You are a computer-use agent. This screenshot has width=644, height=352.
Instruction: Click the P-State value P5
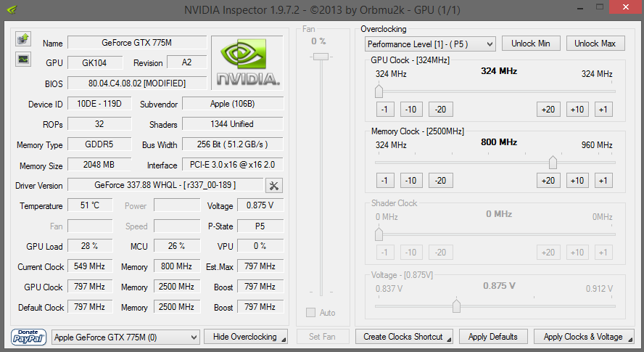260,226
